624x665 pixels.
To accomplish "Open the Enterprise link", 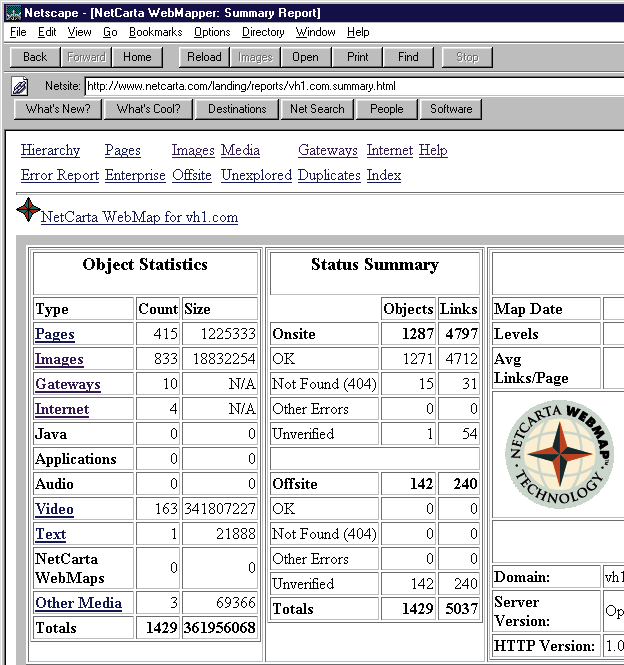I will pyautogui.click(x=135, y=176).
